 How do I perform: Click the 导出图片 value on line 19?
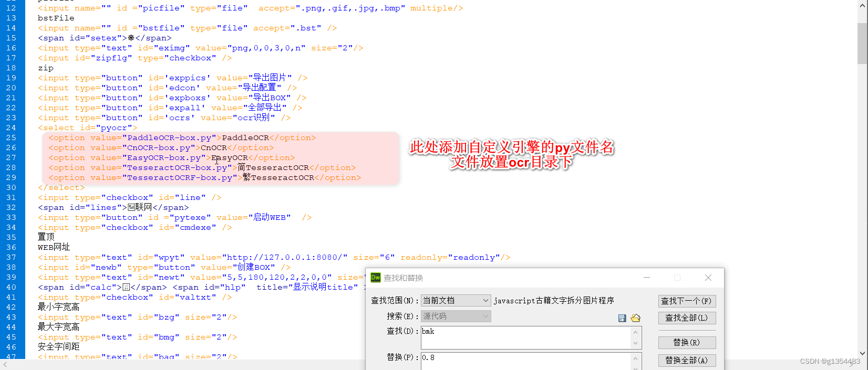click(270, 78)
